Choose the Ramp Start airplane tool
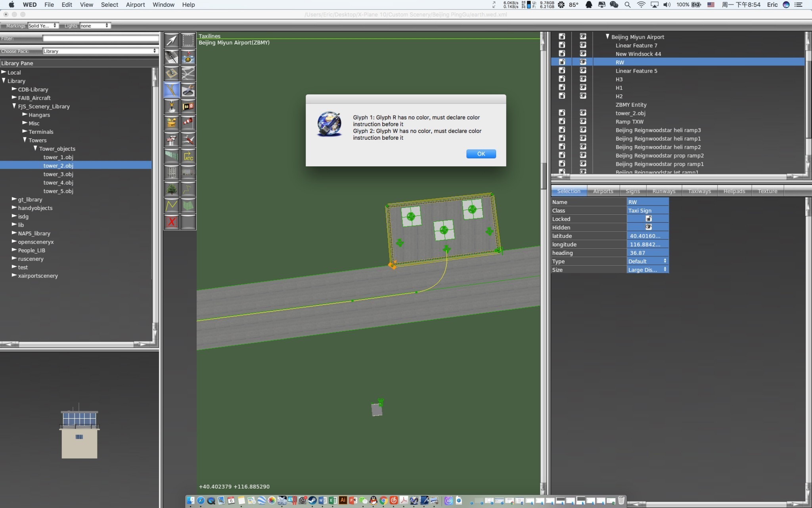 click(188, 140)
